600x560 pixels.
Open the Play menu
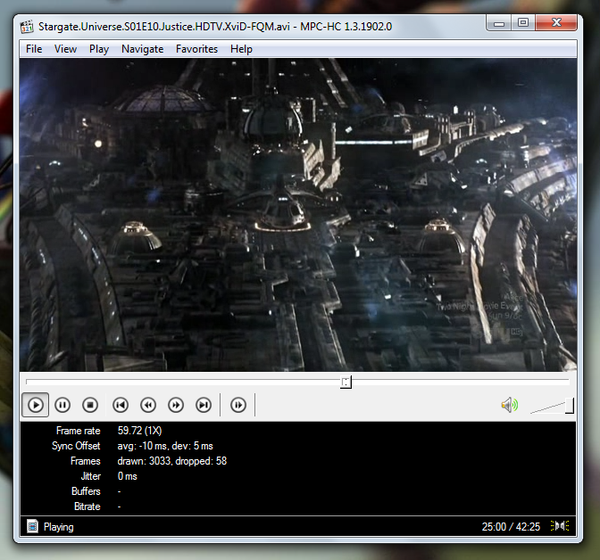click(99, 49)
